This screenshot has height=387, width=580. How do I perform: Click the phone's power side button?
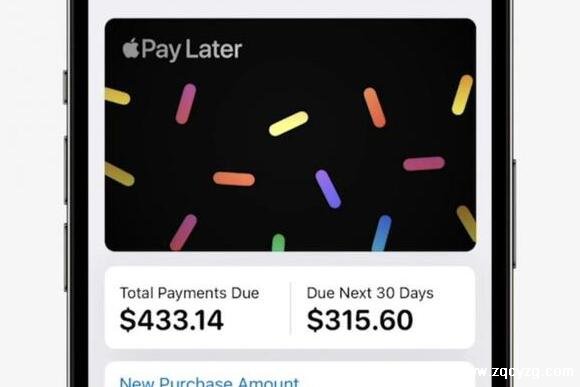coord(514,213)
